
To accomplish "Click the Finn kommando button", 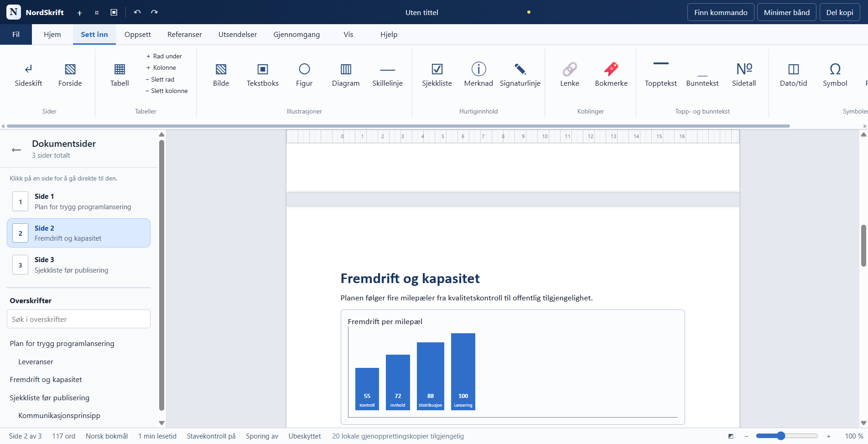I will click(x=721, y=12).
